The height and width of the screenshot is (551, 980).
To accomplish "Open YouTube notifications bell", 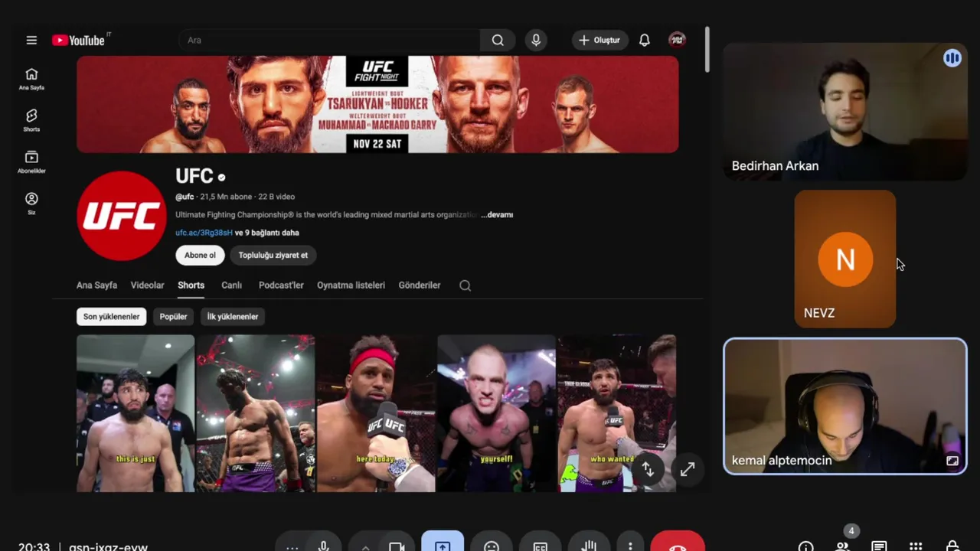I will (x=645, y=40).
